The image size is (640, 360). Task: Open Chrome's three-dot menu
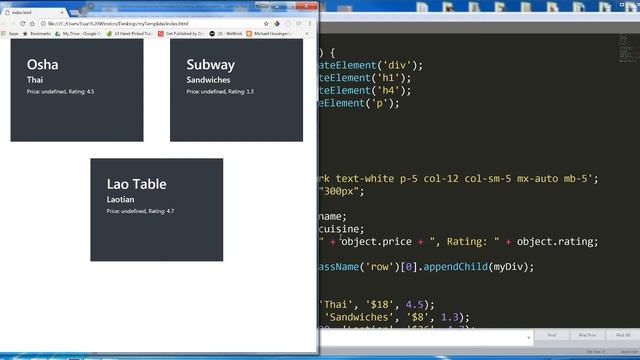pyautogui.click(x=310, y=24)
